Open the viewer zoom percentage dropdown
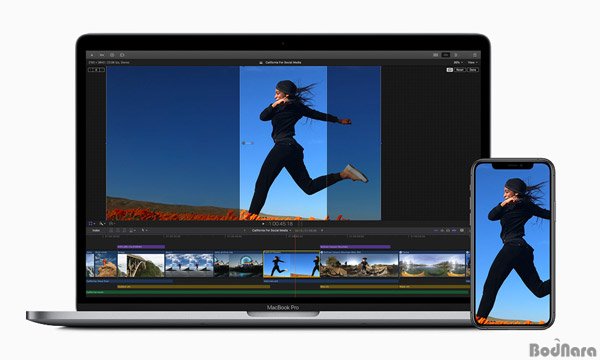This screenshot has width=600, height=360. (x=457, y=62)
